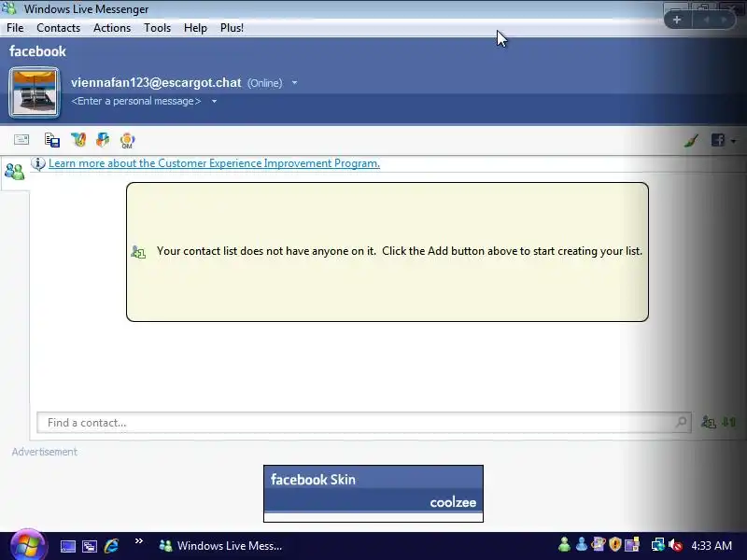Click the network computers tray icon
This screenshot has width=747, height=560.
pos(657,544)
